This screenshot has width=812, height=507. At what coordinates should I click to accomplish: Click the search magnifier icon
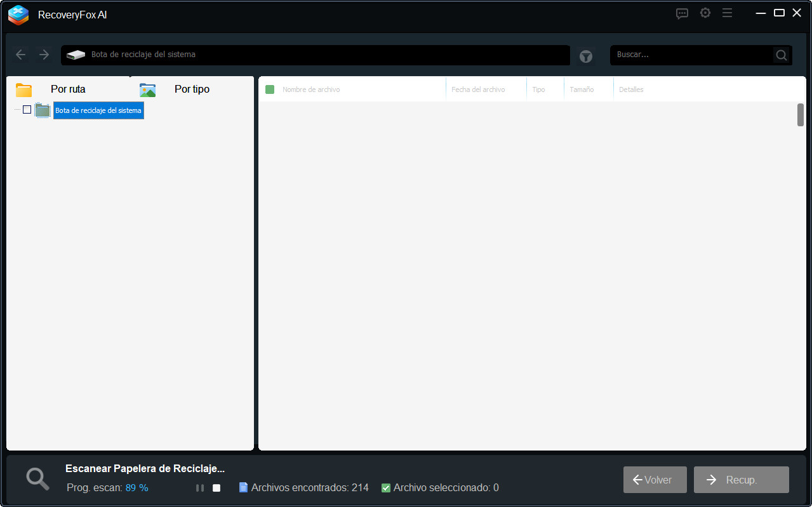pyautogui.click(x=781, y=55)
